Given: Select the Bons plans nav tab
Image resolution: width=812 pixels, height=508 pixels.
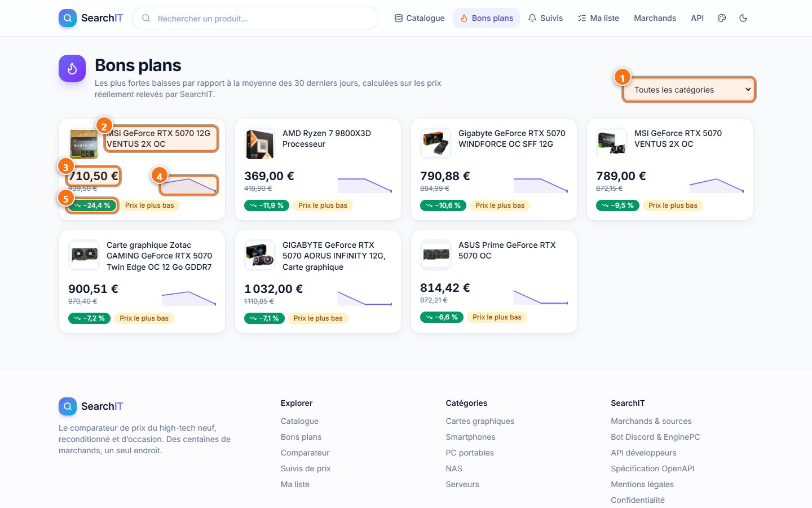Looking at the screenshot, I should click(x=487, y=18).
